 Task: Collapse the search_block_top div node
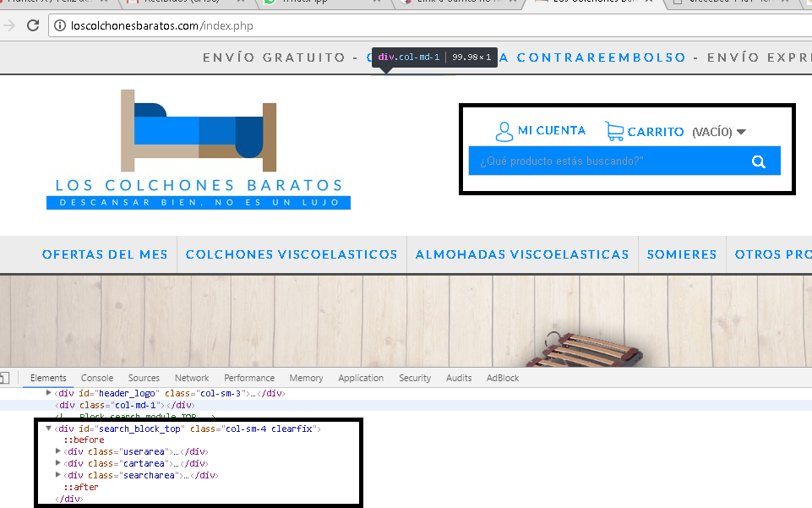pos(48,429)
